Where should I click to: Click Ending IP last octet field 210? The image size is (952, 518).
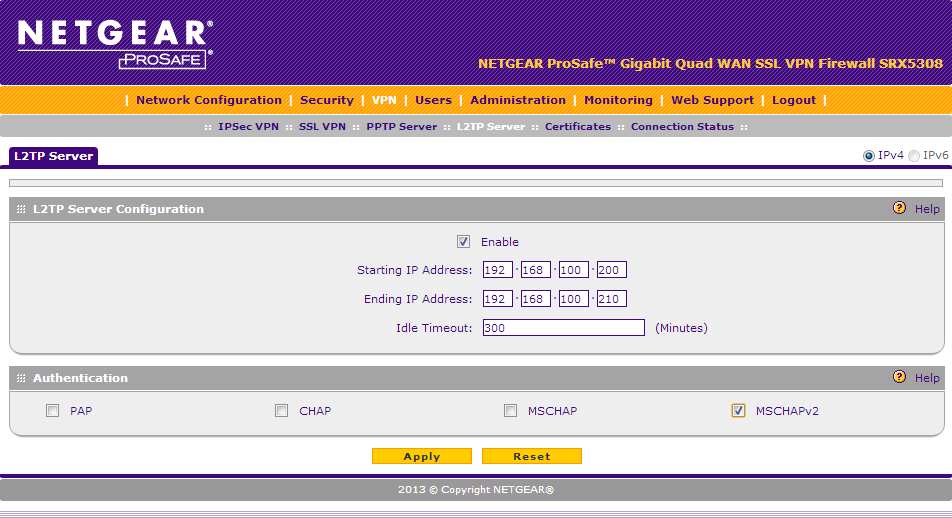click(611, 299)
